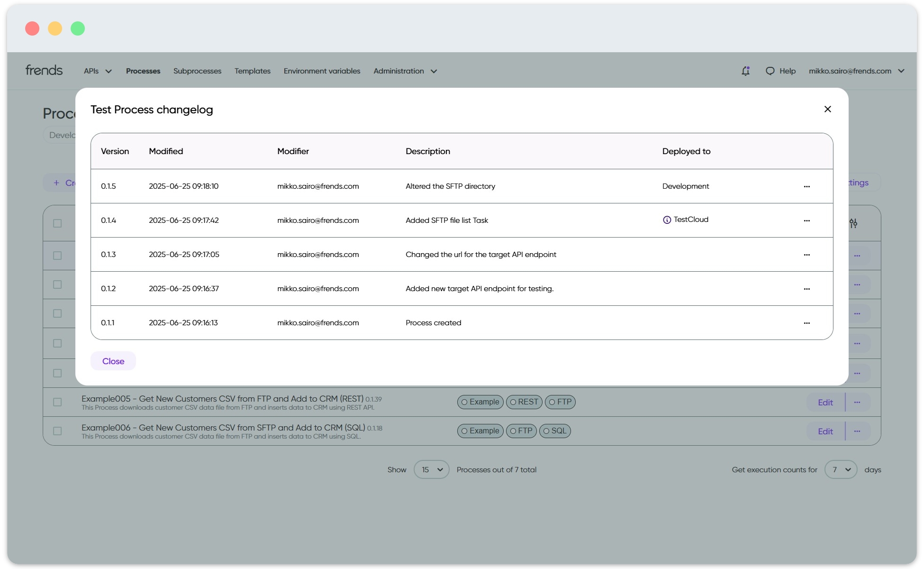Select the checkbox for Example006
924x569 pixels.
pos(58,431)
